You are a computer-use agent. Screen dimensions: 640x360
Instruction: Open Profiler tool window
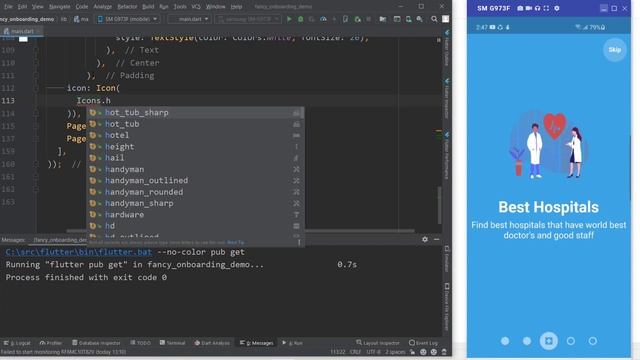51,343
